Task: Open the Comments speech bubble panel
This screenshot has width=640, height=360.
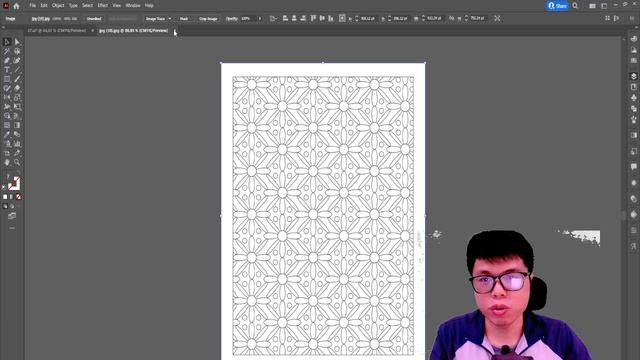Action: tap(633, 167)
